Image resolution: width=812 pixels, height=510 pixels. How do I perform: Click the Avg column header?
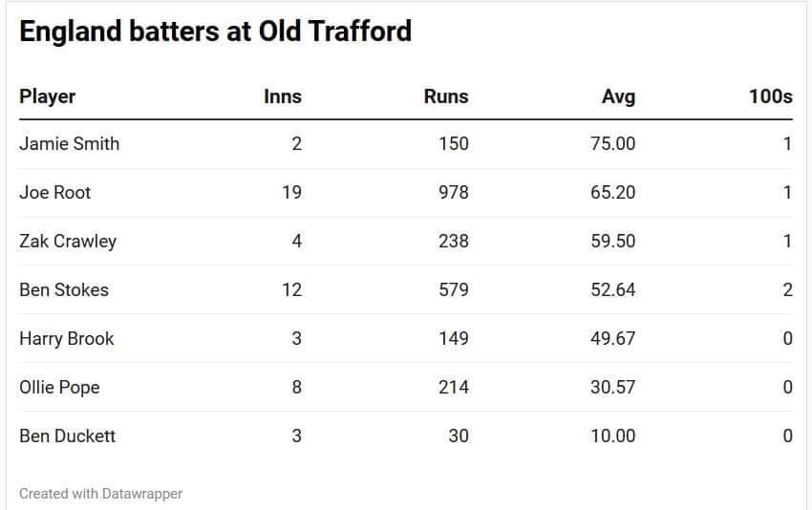tap(618, 96)
